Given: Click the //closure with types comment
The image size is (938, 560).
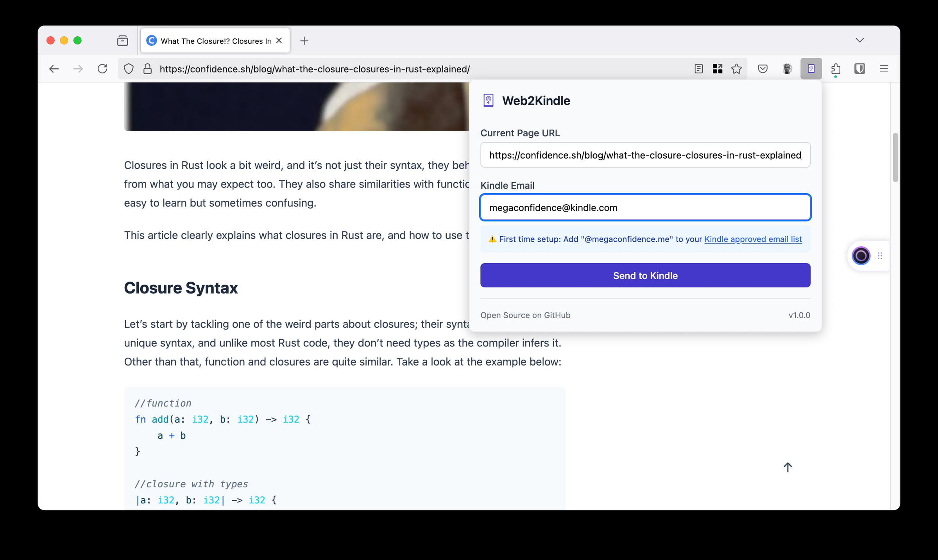Looking at the screenshot, I should pyautogui.click(x=191, y=484).
